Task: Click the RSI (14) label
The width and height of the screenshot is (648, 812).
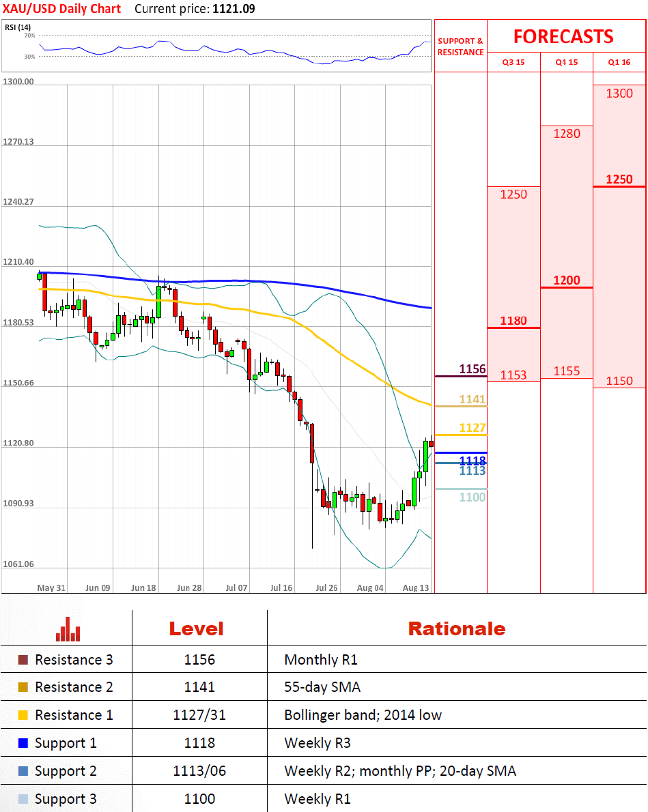Action: point(18,27)
